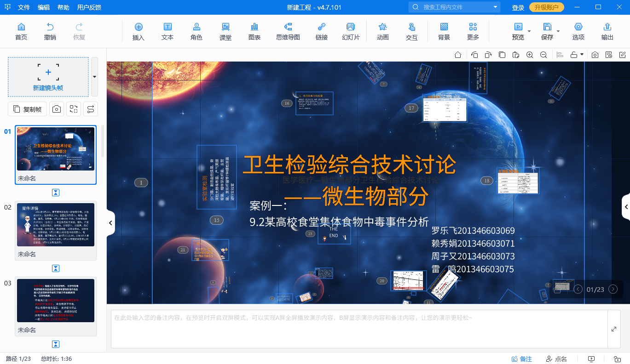Click the 新建镜头帧 new frame button
This screenshot has height=364, width=630.
(48, 77)
